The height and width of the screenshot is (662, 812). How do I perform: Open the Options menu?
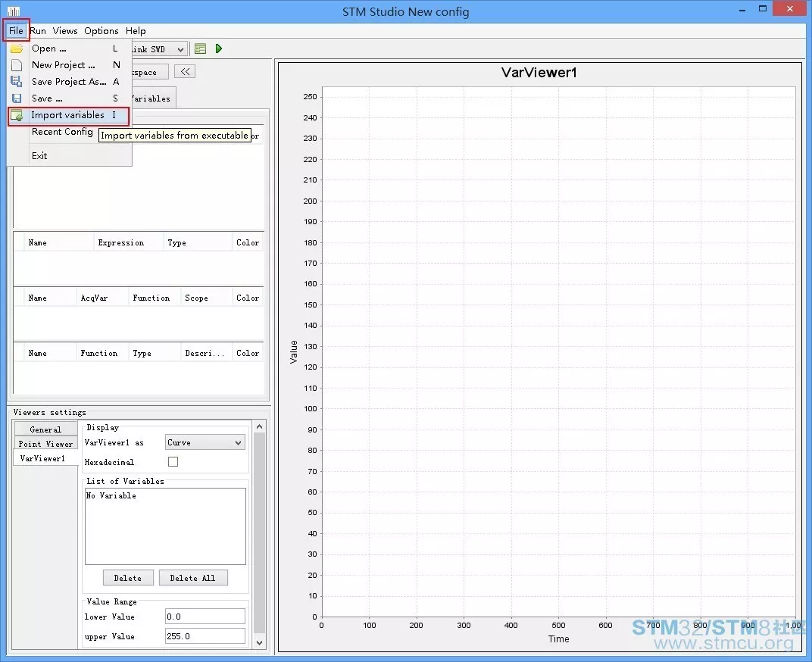[x=101, y=30]
